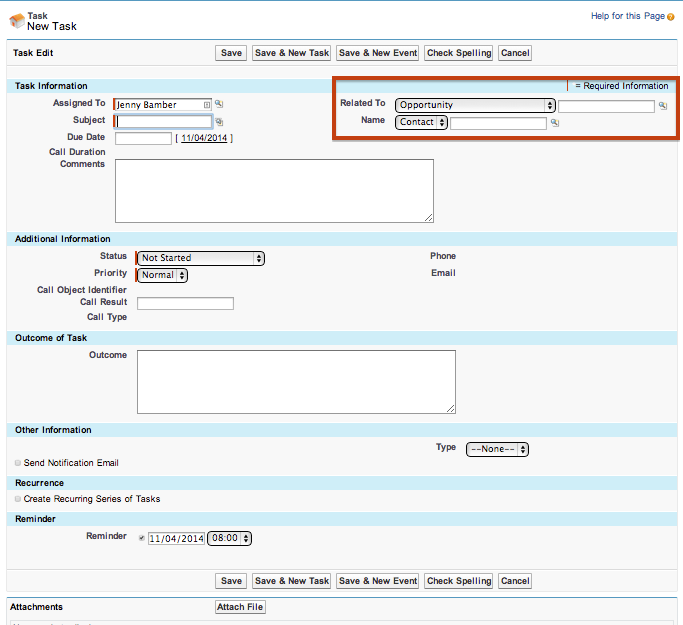This screenshot has height=625, width=683.
Task: Click the top Save button
Action: pos(231,53)
